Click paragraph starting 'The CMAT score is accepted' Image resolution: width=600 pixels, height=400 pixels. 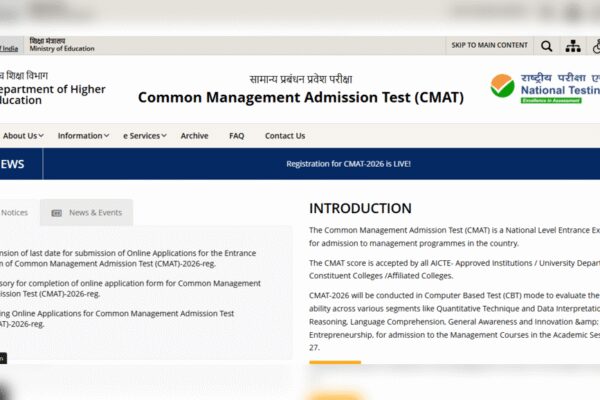pyautogui.click(x=454, y=269)
